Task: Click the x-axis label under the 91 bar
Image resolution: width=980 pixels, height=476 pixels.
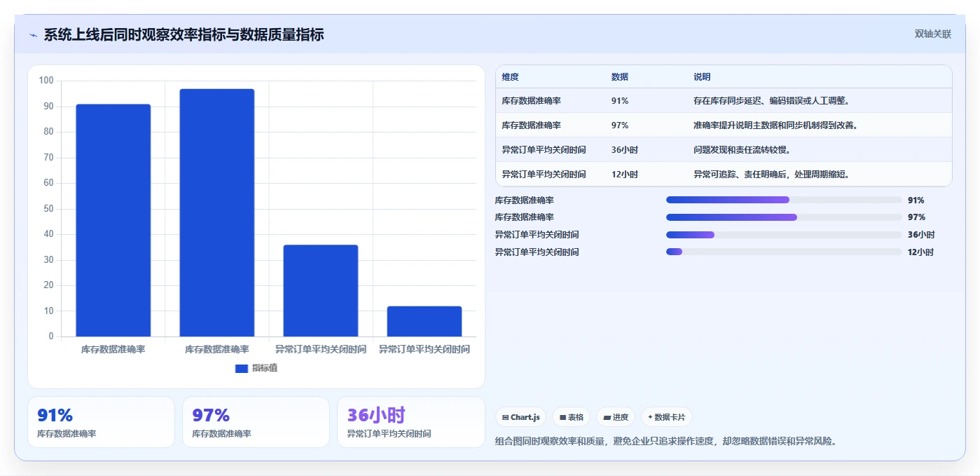Action: [x=113, y=349]
